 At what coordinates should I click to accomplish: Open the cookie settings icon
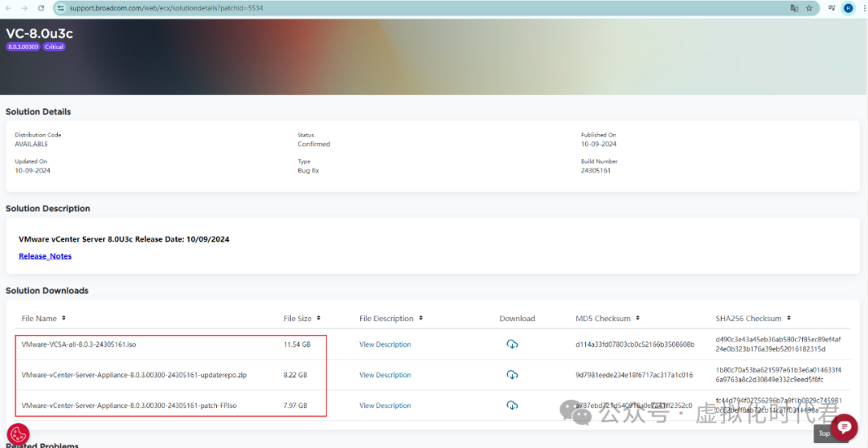click(18, 434)
